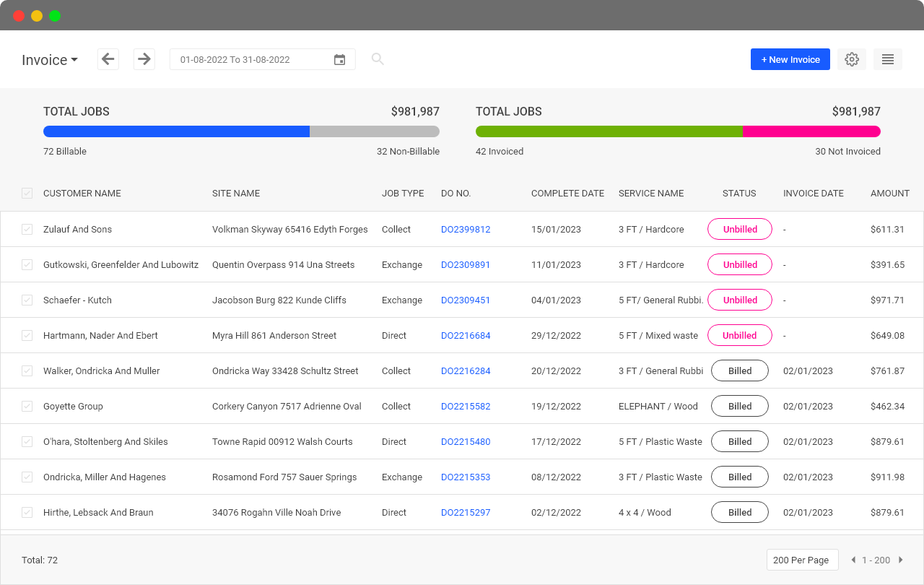The image size is (924, 585).
Task: Click the back arrow navigation icon
Action: pyautogui.click(x=108, y=59)
